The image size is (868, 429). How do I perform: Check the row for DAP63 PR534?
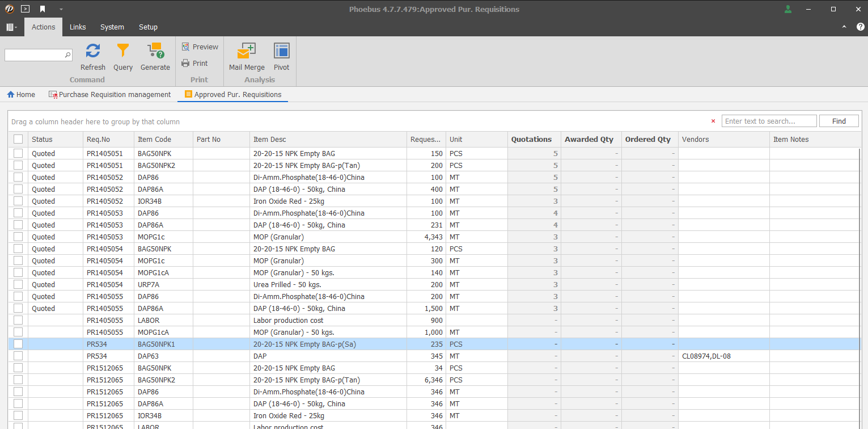click(x=18, y=356)
